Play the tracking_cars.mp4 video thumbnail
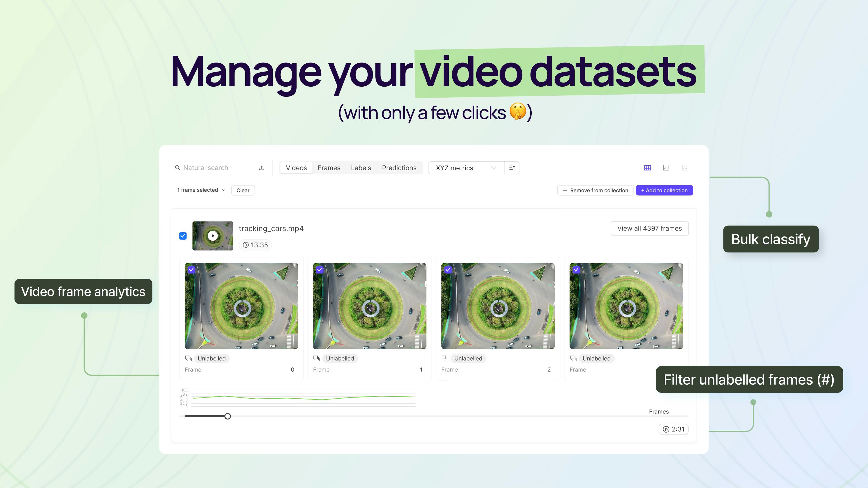Viewport: 868px width, 488px height. (x=213, y=236)
